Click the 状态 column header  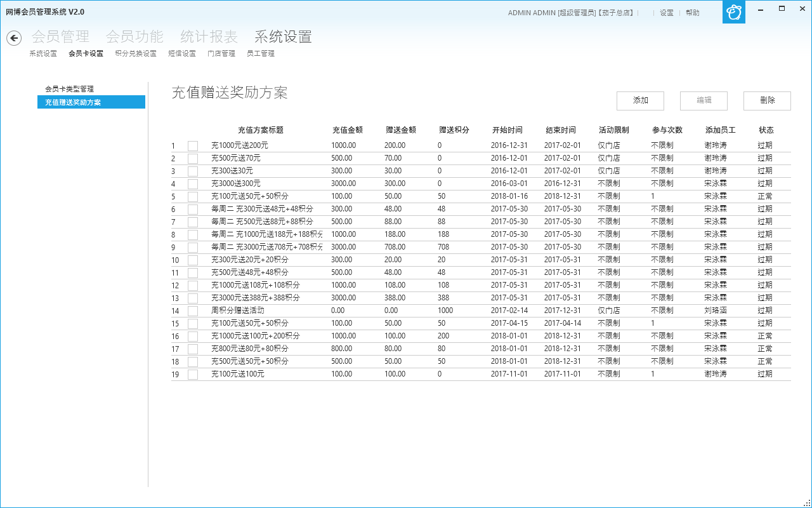(x=766, y=130)
